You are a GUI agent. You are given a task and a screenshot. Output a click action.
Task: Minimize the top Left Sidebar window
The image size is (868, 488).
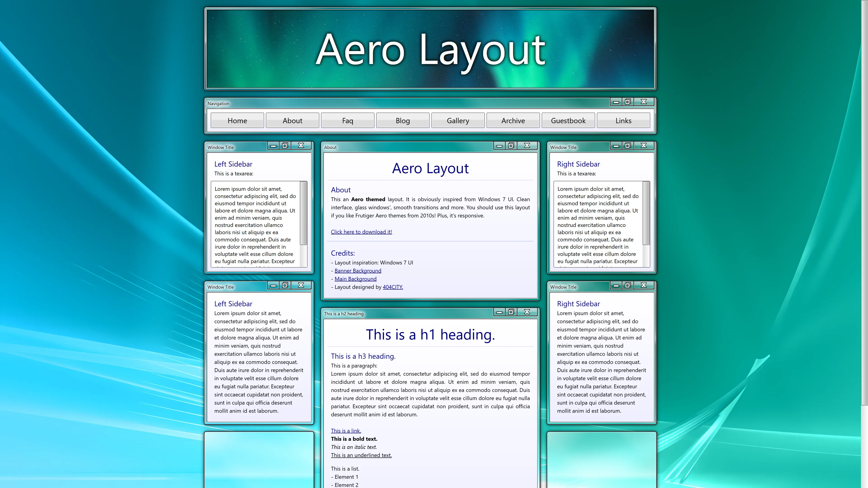point(273,146)
